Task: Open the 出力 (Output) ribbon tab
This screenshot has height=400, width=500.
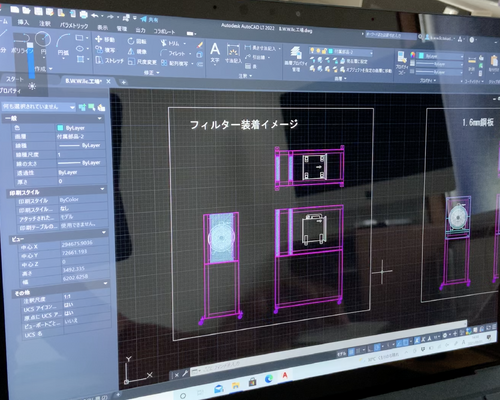Action: (x=140, y=30)
